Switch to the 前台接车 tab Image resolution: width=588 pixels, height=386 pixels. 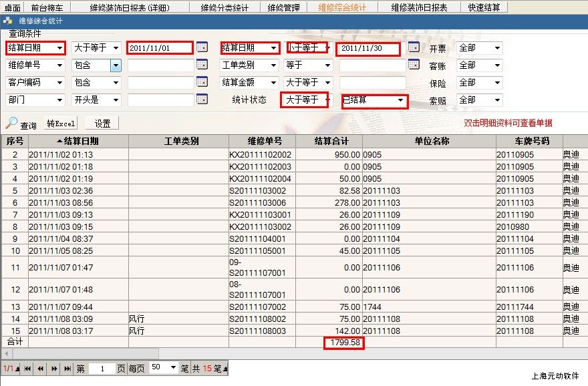pos(47,7)
